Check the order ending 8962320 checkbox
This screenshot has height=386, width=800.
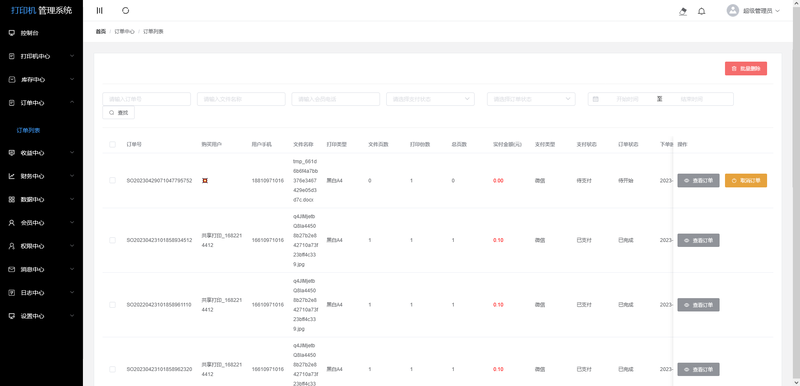tap(112, 369)
